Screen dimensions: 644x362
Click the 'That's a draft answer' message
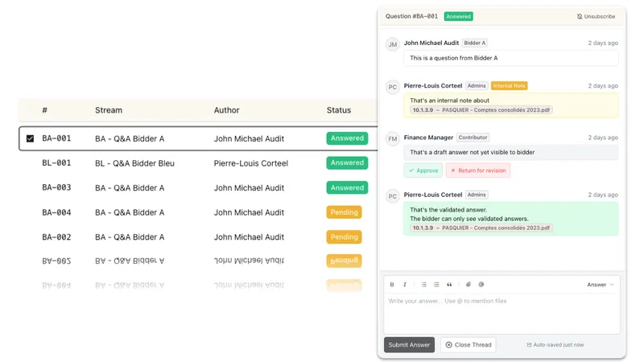510,152
